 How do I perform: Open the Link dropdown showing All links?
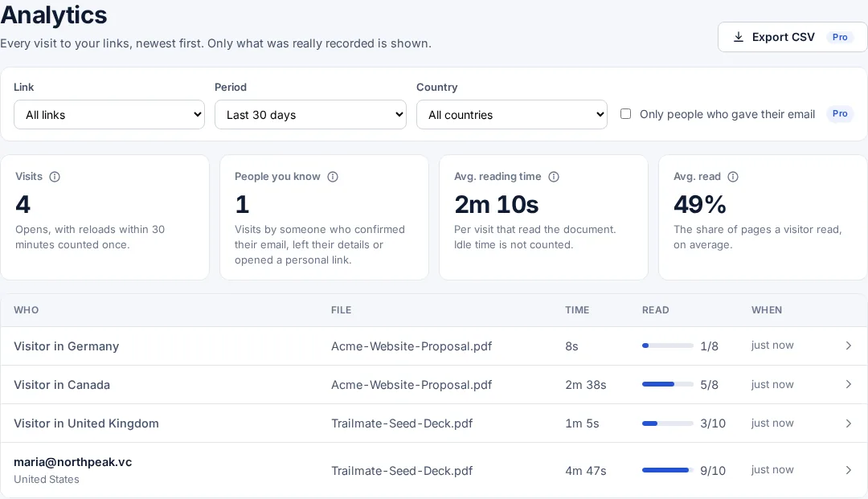coord(109,115)
